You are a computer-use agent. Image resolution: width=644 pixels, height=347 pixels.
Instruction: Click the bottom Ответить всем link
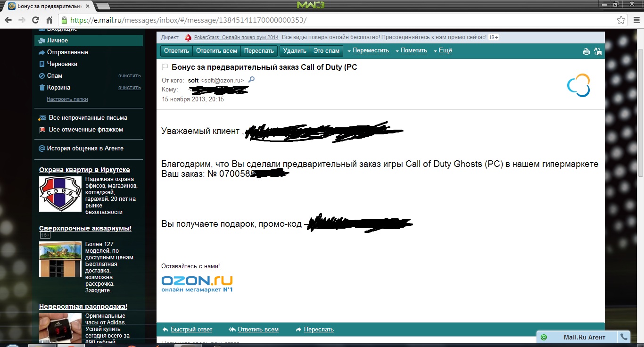(258, 330)
